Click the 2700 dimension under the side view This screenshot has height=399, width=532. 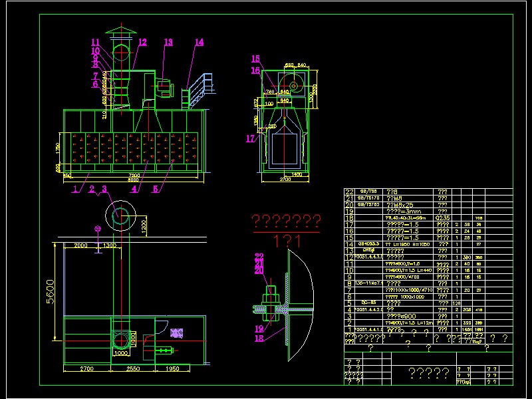pyautogui.click(x=285, y=179)
